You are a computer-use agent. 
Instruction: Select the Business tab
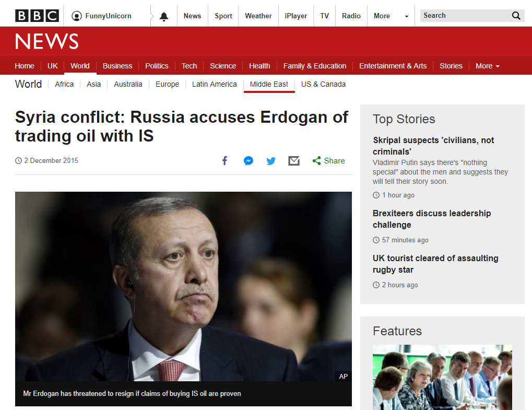pos(117,66)
